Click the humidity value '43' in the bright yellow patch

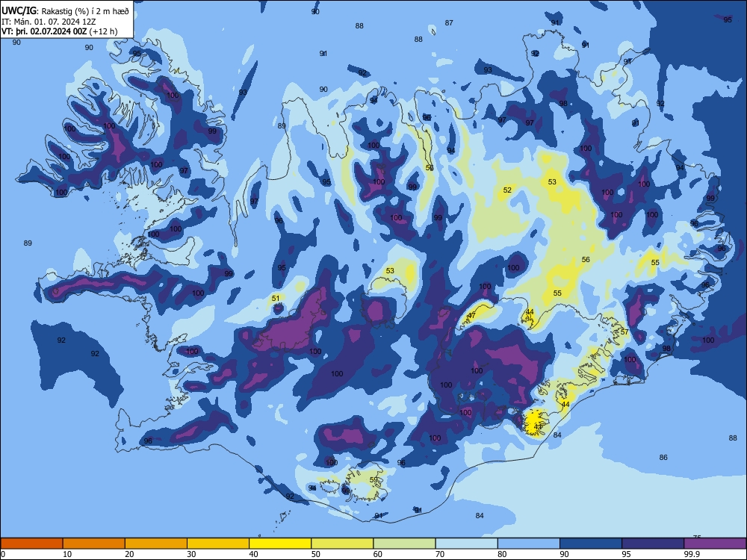538,426
